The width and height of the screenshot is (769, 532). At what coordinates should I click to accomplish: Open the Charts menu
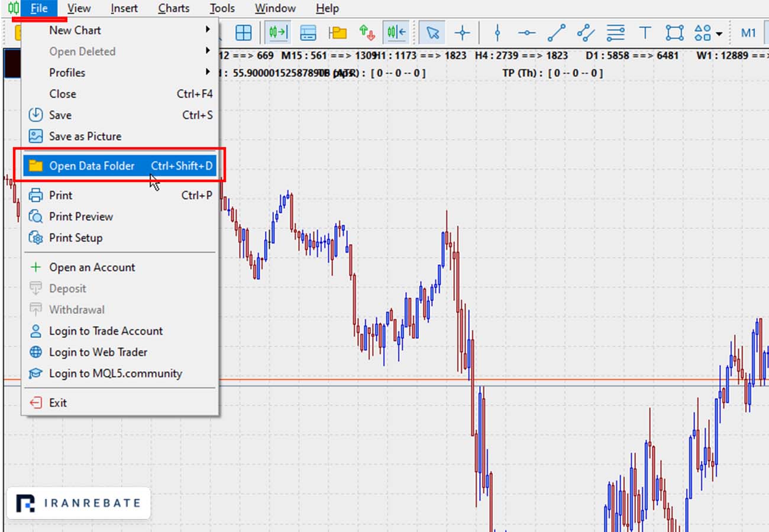tap(174, 8)
